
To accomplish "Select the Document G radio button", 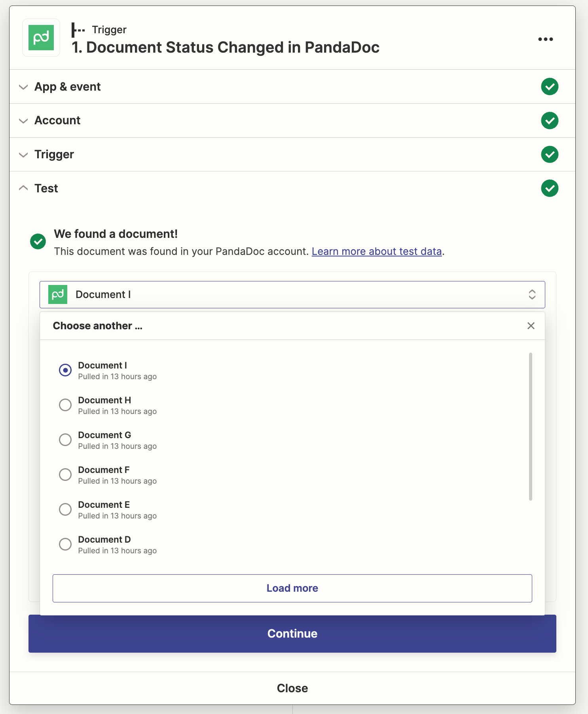I will [x=65, y=440].
